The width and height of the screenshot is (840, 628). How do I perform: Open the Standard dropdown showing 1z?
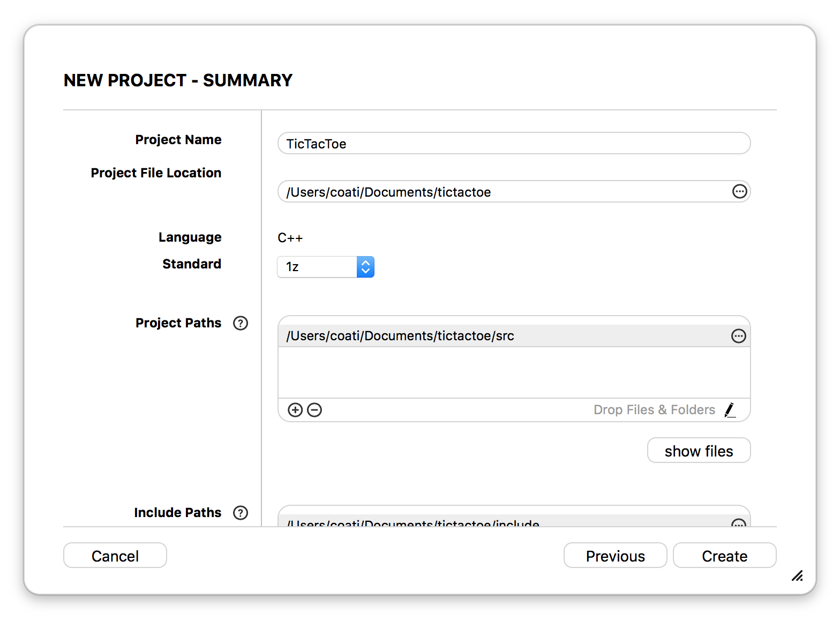point(326,267)
